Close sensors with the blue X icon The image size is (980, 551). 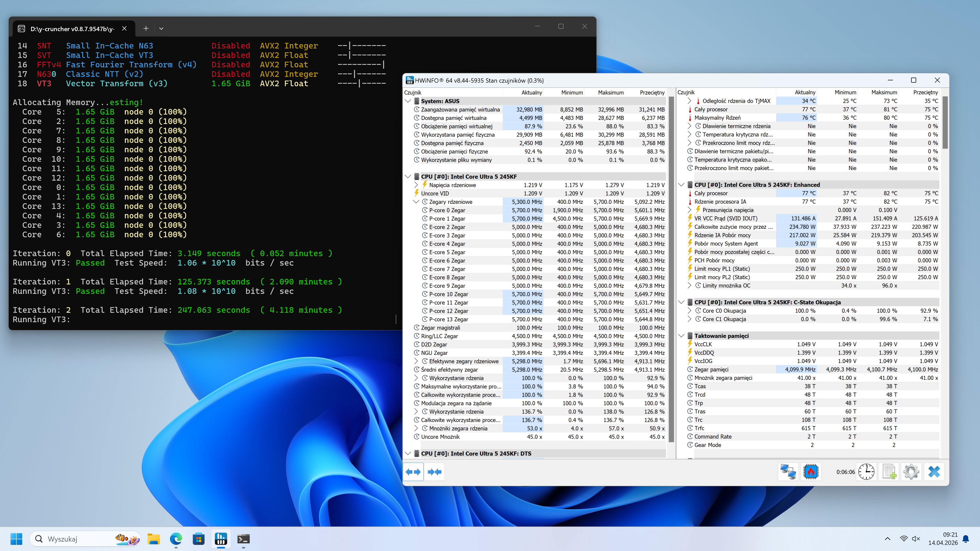click(934, 472)
